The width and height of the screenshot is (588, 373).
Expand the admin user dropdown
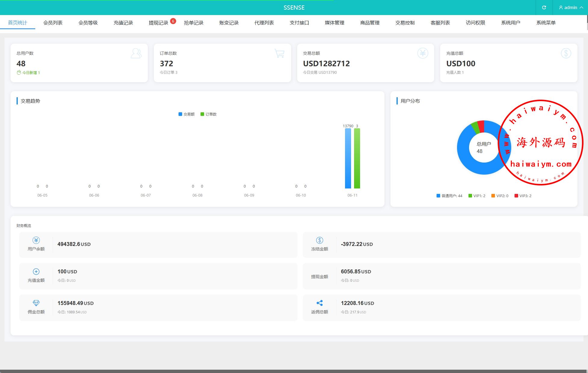point(571,8)
